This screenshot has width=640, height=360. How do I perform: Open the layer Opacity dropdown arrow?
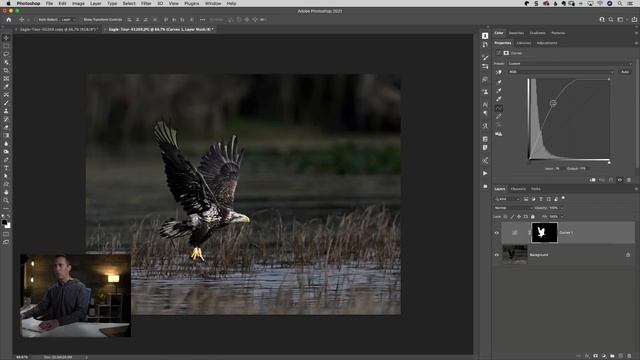(x=561, y=208)
